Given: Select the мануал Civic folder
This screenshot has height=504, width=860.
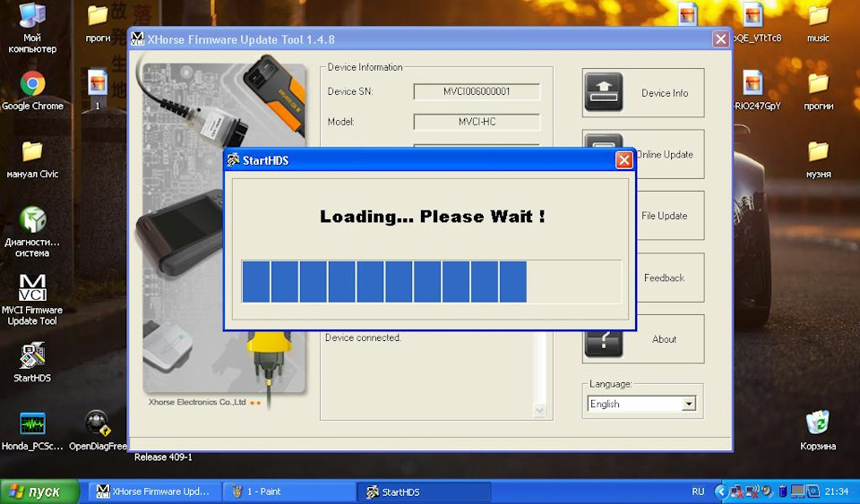Looking at the screenshot, I should pos(32,159).
